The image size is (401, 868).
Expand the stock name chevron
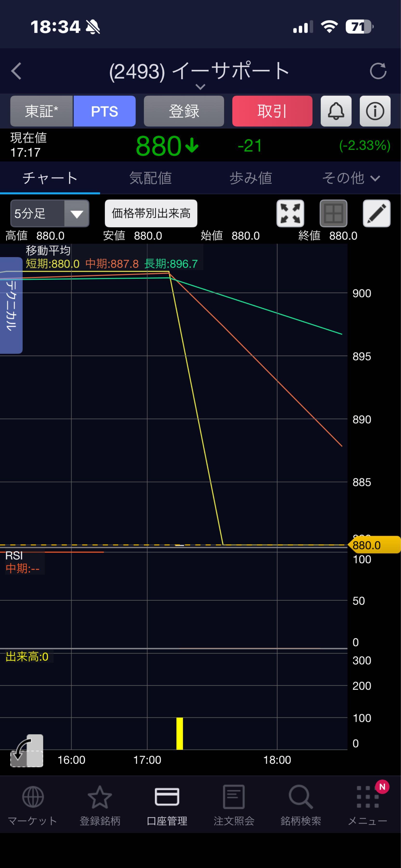200,87
